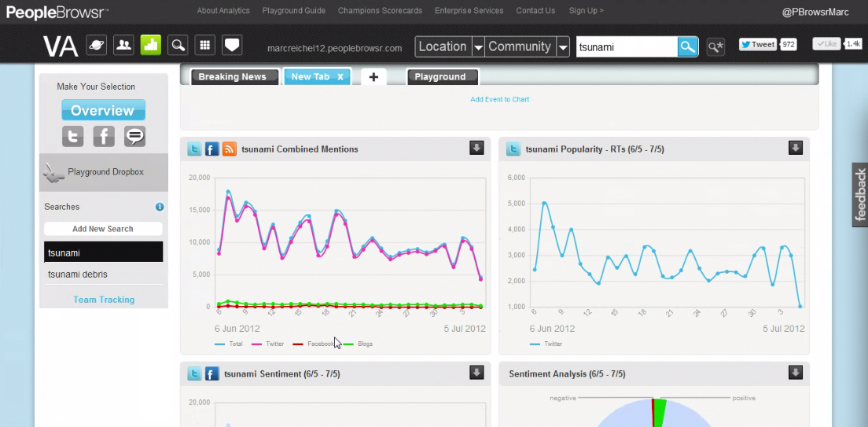
Task: Click the tsunami search input field
Action: [626, 47]
